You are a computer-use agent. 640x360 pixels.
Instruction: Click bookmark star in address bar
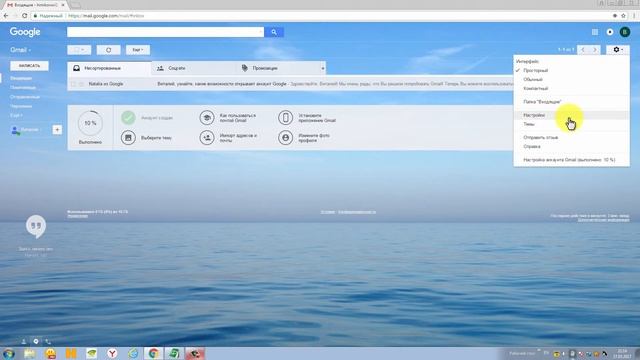(x=623, y=16)
